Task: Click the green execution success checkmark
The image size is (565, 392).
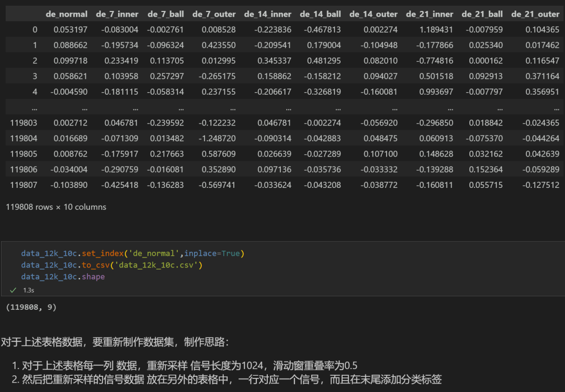Action: click(x=13, y=289)
